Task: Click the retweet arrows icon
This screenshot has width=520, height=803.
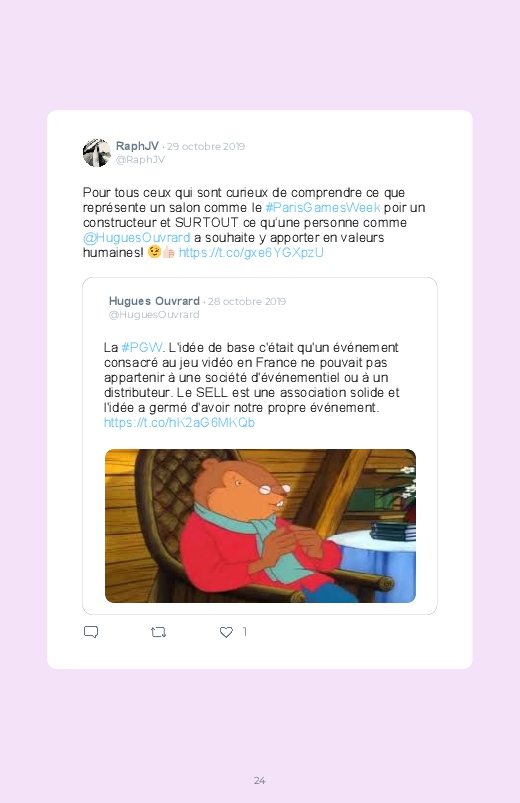Action: point(158,632)
